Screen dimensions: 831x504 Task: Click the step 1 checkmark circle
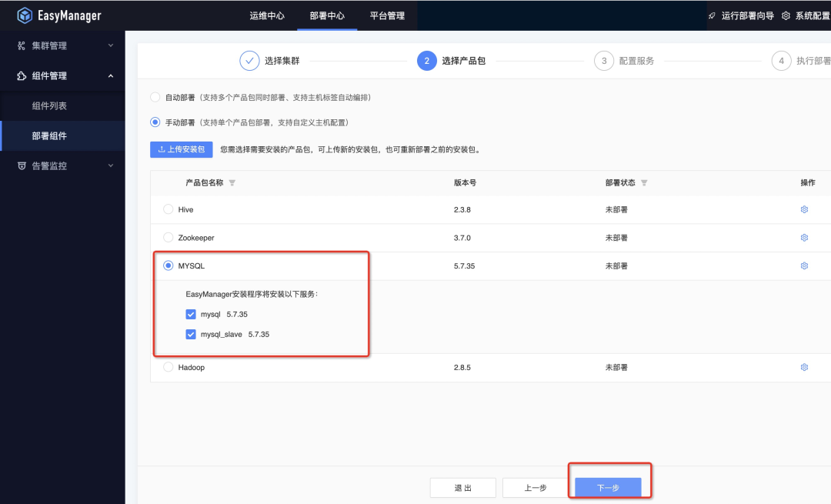[x=249, y=61]
